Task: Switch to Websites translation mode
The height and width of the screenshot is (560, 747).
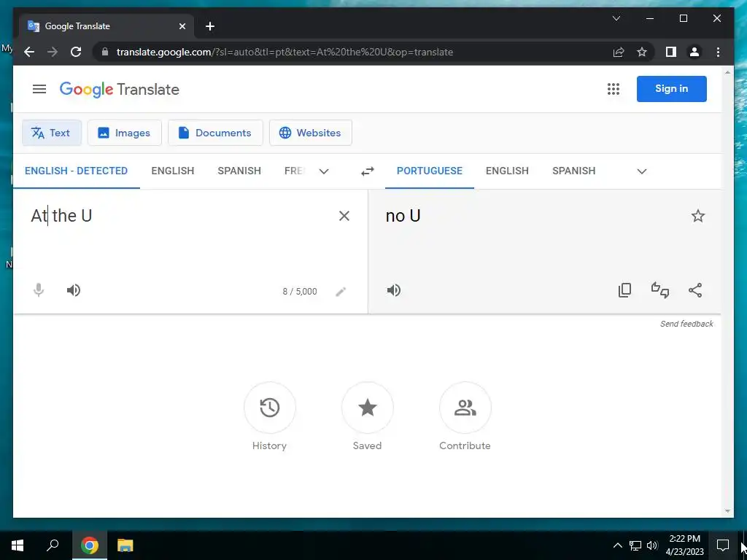Action: click(311, 133)
